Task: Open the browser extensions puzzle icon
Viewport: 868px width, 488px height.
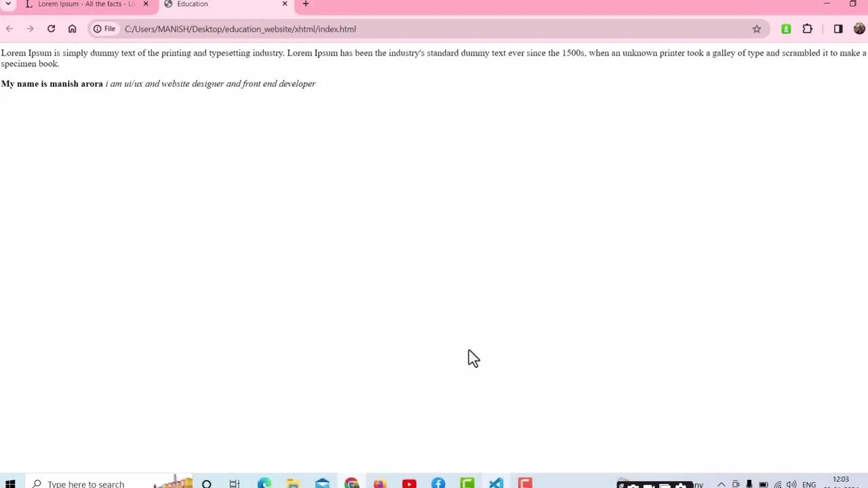Action: pyautogui.click(x=807, y=28)
